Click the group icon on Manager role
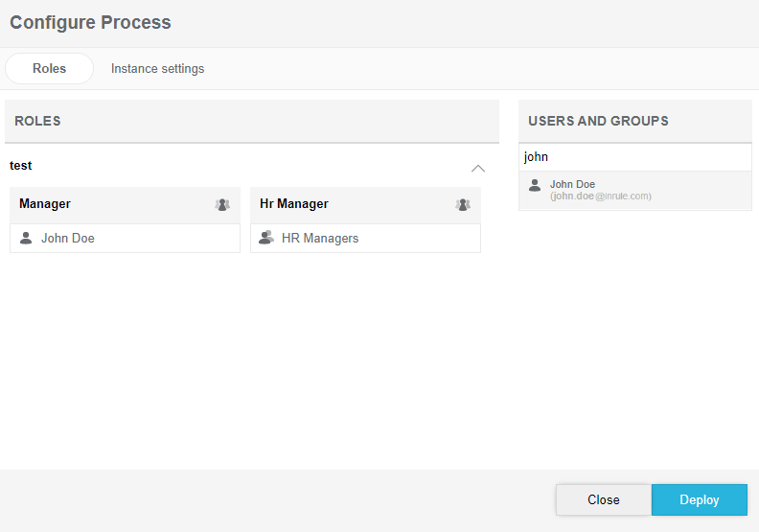Viewport: 759px width, 532px height. pyautogui.click(x=222, y=204)
